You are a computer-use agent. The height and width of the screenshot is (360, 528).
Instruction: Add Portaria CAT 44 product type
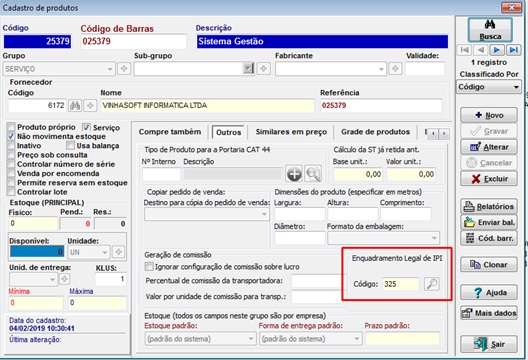(x=294, y=174)
